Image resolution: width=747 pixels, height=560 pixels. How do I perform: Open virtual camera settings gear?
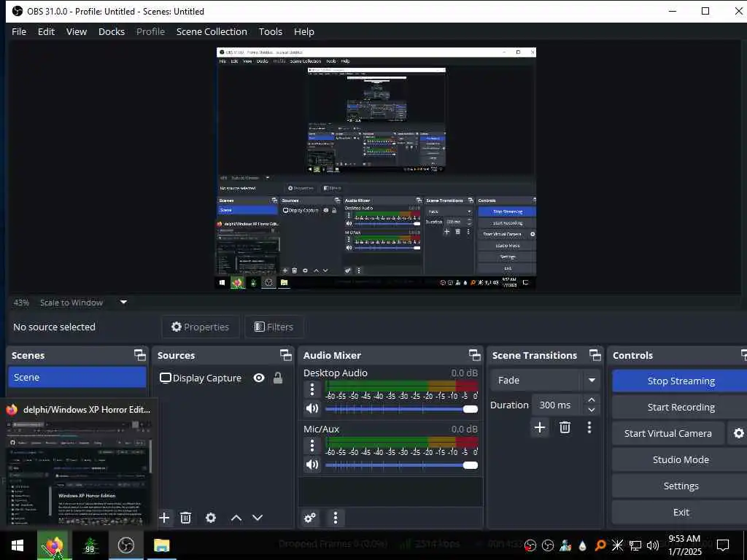(738, 433)
